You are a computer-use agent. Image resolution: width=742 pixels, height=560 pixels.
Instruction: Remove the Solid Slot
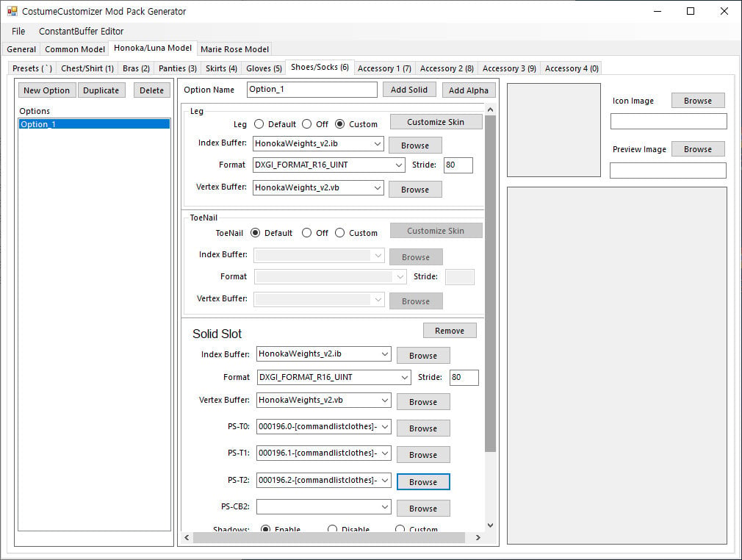[x=450, y=331]
